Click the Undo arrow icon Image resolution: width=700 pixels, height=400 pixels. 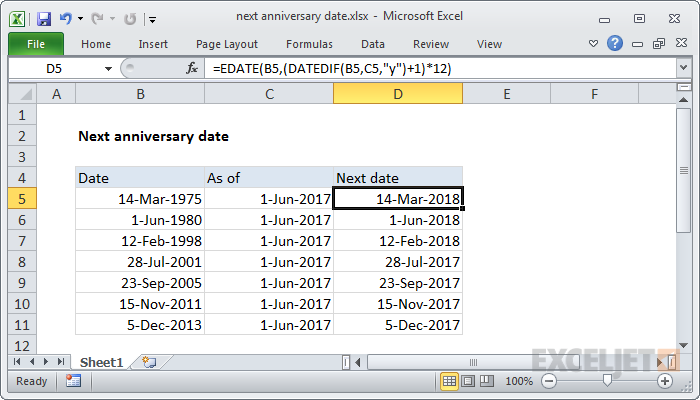(68, 18)
